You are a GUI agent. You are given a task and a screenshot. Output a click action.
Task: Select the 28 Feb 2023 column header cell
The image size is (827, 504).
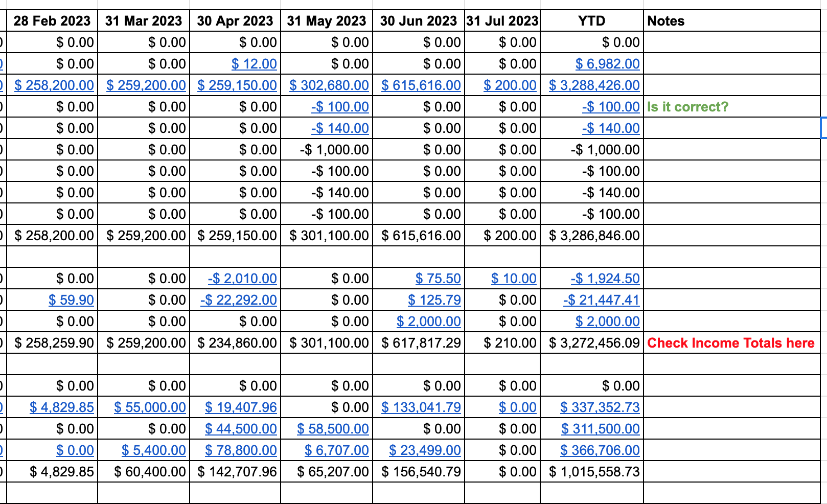(52, 21)
